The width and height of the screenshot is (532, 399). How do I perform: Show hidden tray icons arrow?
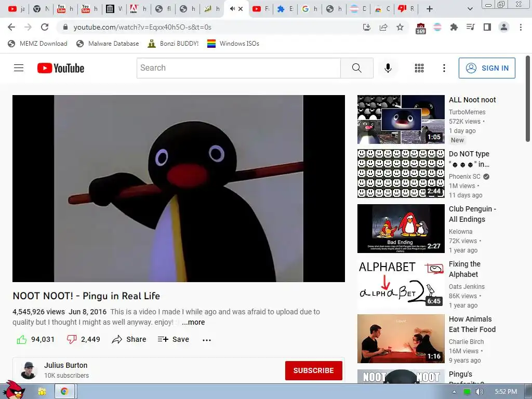click(454, 392)
